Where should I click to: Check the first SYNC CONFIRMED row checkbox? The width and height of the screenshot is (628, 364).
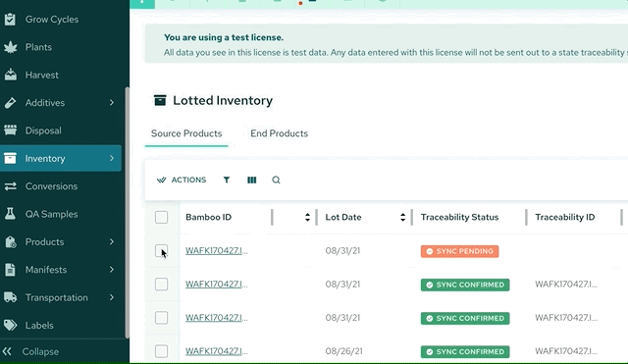(x=161, y=285)
